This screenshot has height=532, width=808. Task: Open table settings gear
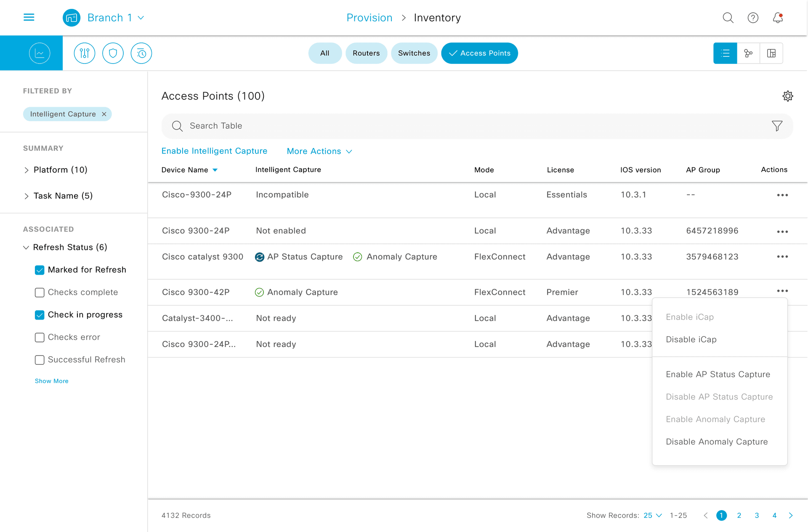[788, 96]
